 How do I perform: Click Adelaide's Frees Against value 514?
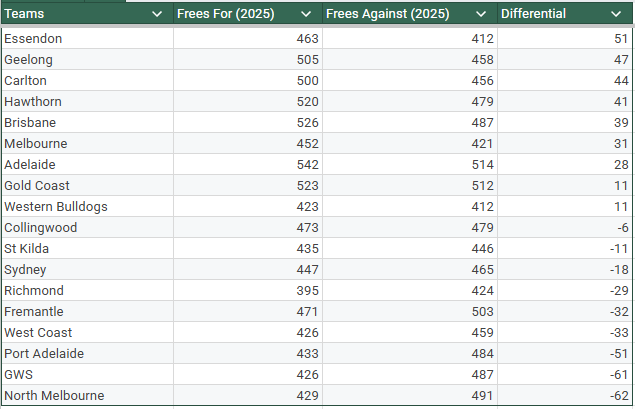click(x=482, y=165)
